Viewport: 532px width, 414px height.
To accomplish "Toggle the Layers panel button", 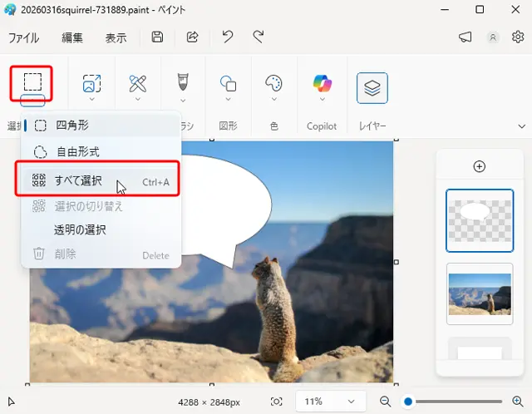I will click(372, 88).
